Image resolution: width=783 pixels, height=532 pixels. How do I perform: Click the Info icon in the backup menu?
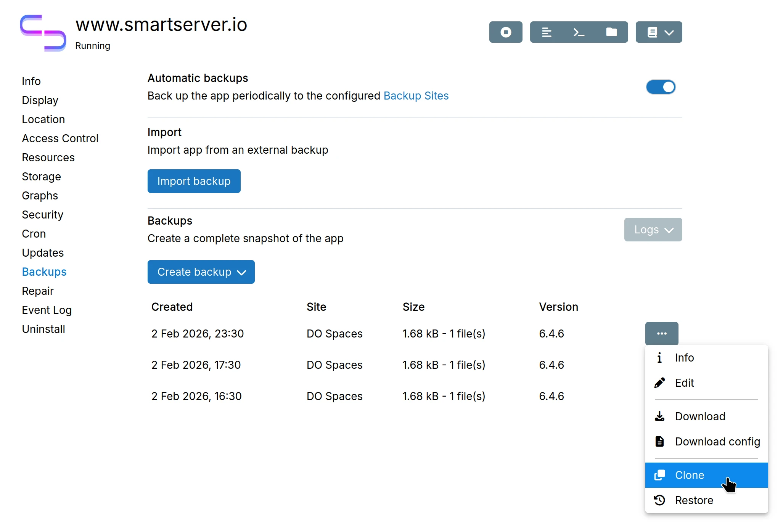coord(659,357)
